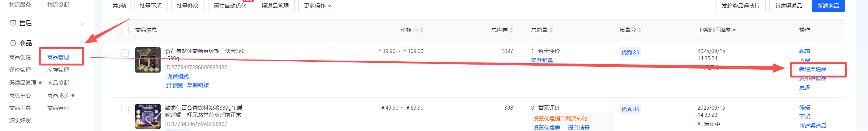
Task: Open 商品管理 in the sidebar menu
Action: tap(58, 57)
